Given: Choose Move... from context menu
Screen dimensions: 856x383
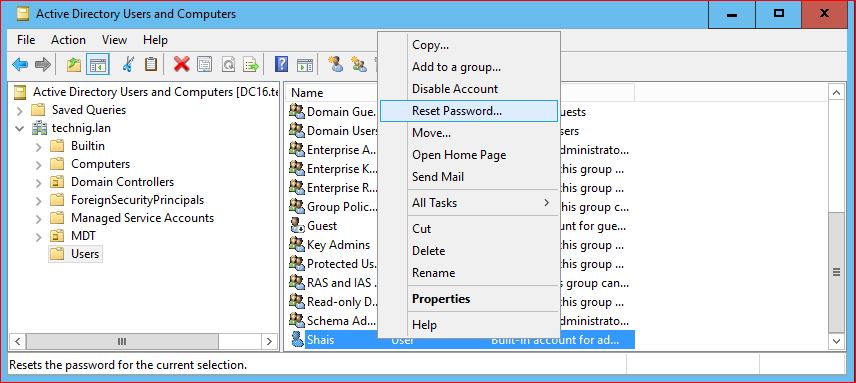Looking at the screenshot, I should click(469, 133).
